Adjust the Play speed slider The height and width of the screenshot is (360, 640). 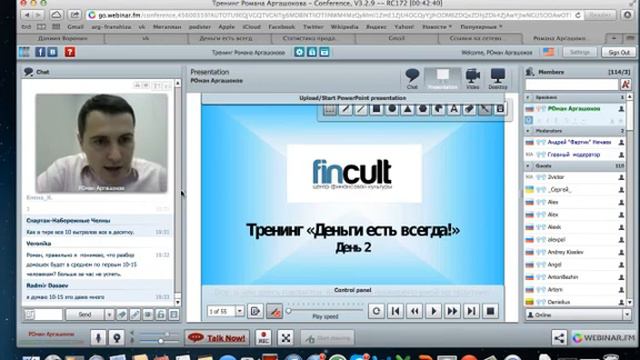click(325, 311)
